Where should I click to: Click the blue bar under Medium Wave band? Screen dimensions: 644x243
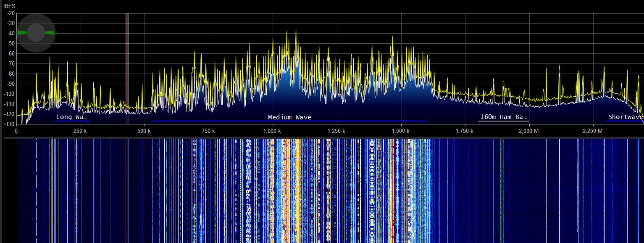point(289,121)
